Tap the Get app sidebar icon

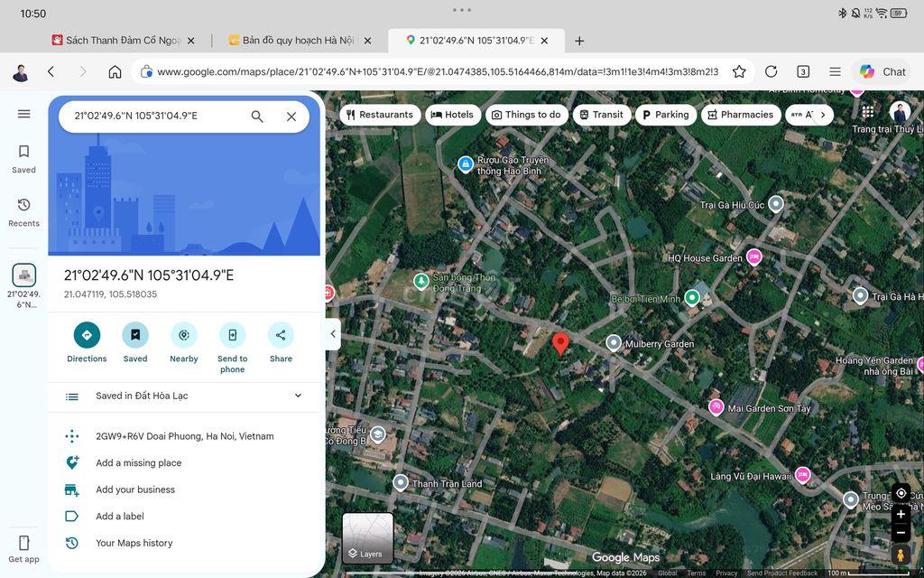click(x=23, y=549)
